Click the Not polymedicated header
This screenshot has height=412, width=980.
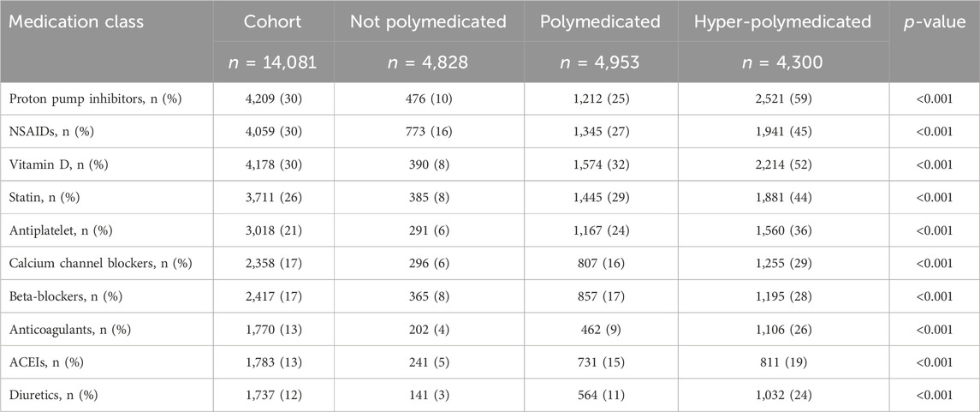(x=427, y=22)
